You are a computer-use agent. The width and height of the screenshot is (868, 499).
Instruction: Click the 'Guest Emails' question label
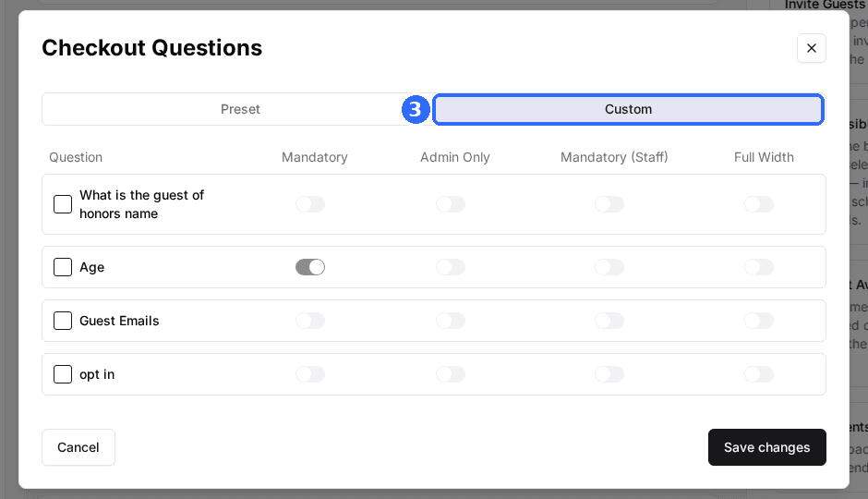(x=119, y=321)
